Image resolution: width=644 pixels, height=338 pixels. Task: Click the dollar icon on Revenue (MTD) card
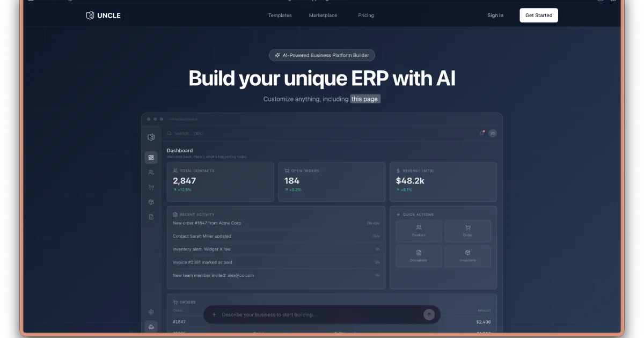click(x=398, y=171)
